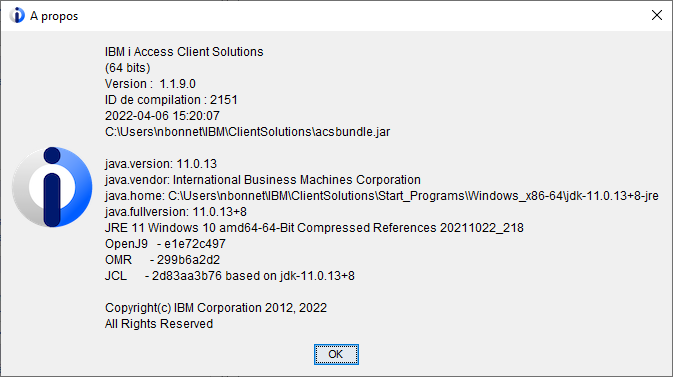Viewport: 673px width, 377px height.
Task: Click the build date 2022-04-06 line
Action: tap(162, 116)
